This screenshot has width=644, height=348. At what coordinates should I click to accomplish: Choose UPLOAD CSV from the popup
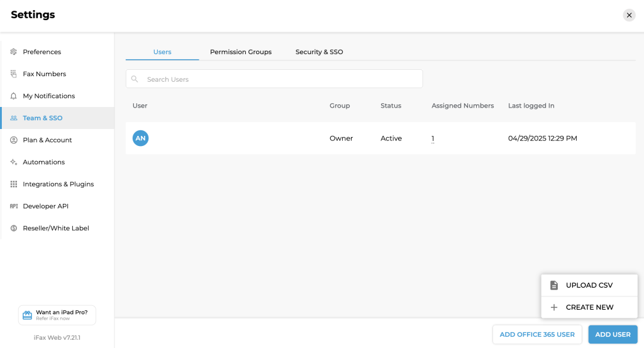[589, 285]
